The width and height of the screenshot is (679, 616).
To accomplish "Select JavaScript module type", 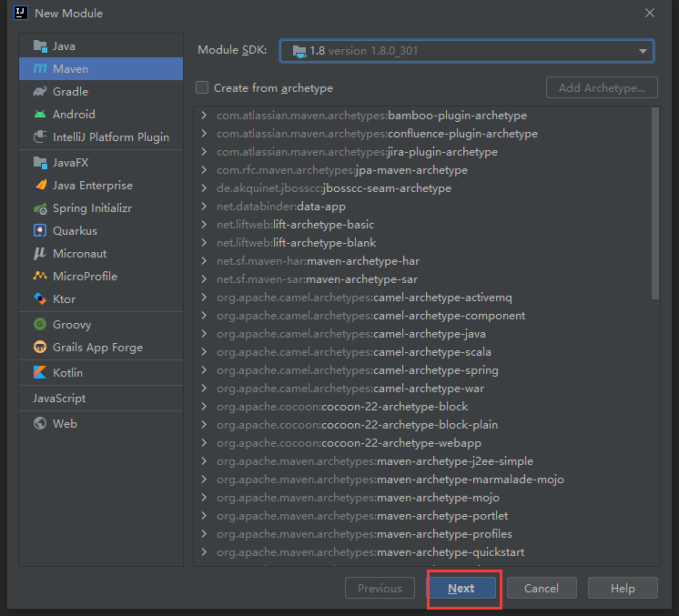I will [101, 399].
